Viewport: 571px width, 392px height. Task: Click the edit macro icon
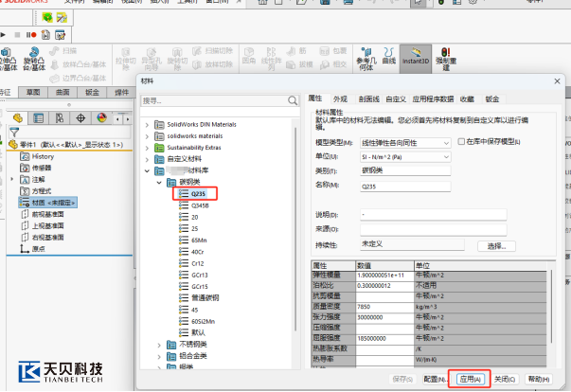[60, 35]
